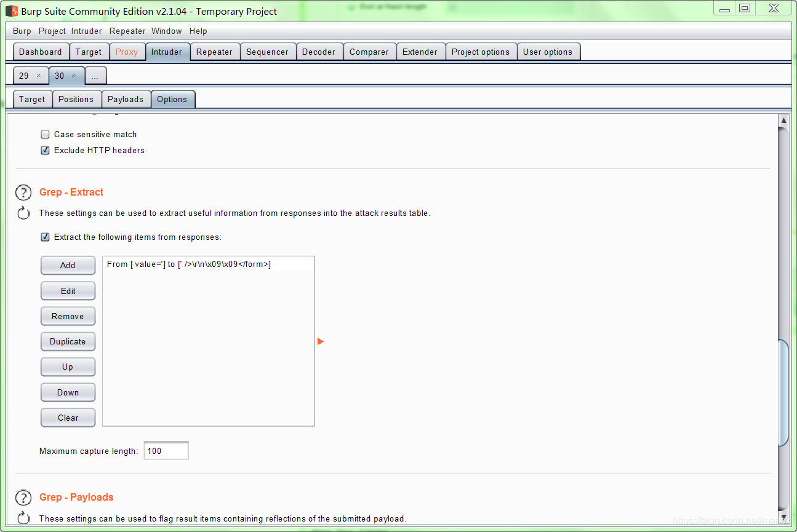Click Grep - Payloads reset defaults icon
The height and width of the screenshot is (532, 797).
click(x=23, y=518)
